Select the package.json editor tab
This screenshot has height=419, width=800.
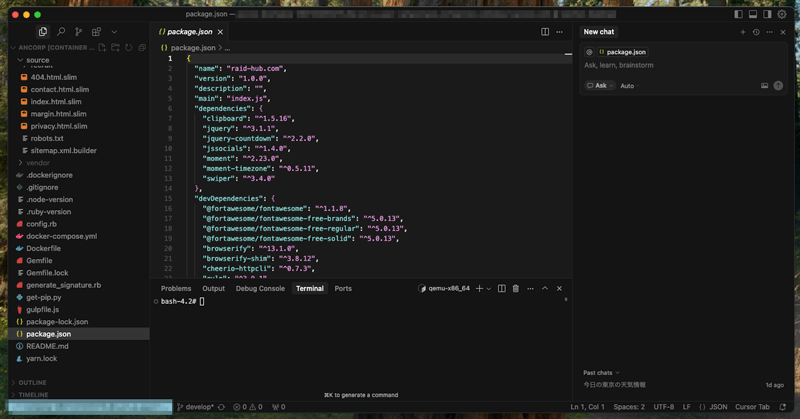[189, 32]
